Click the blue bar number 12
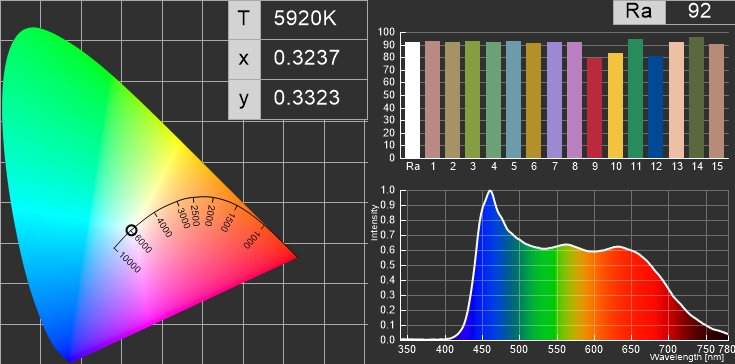Viewport: 735px width, 364px height. (656, 107)
